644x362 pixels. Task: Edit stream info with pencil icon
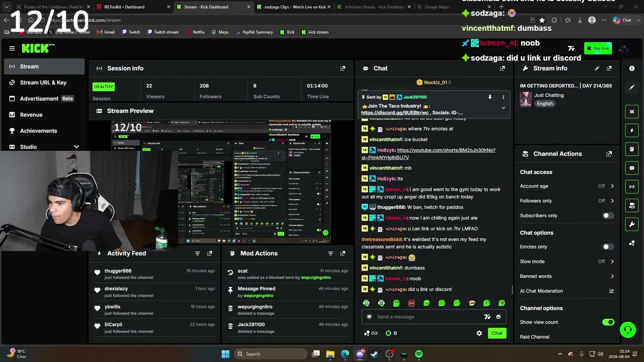coord(597,68)
